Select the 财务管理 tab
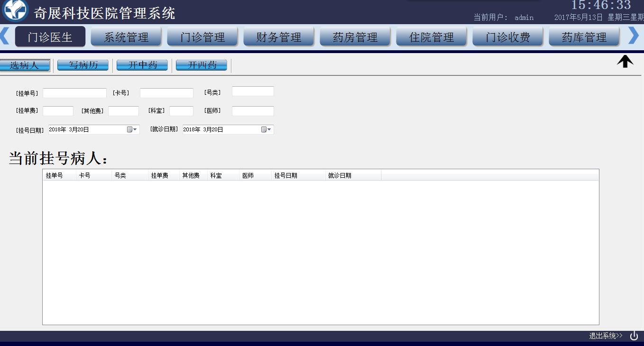Image resolution: width=644 pixels, height=346 pixels. coord(279,37)
